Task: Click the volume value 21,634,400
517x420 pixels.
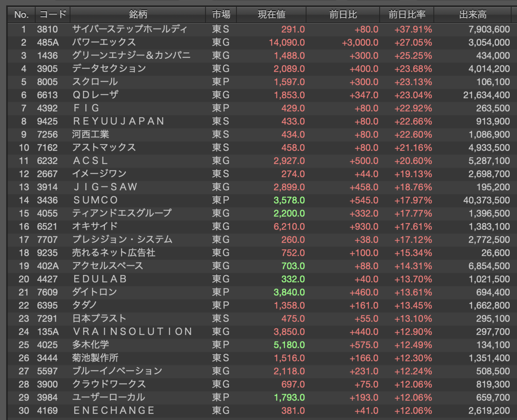Action: click(x=487, y=95)
